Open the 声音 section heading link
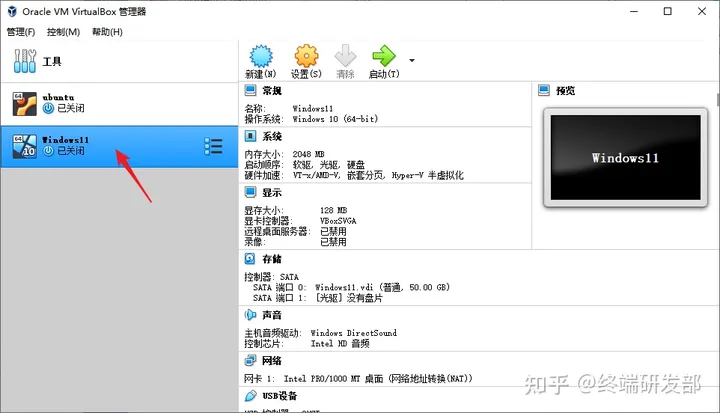 tap(272, 315)
